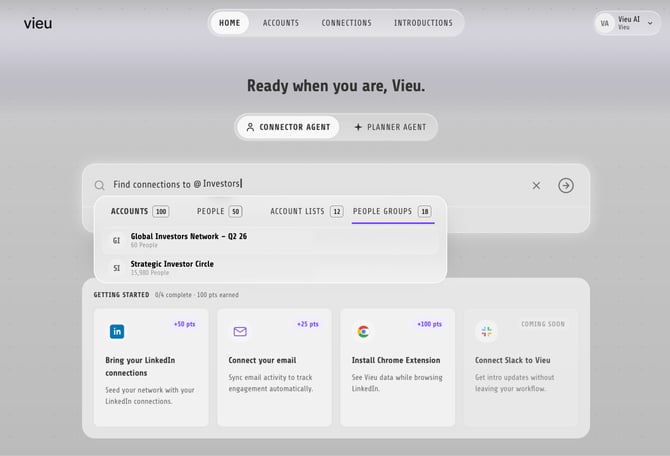Click the Slack logo icon
Screen dimensions: 670x456
487,331
